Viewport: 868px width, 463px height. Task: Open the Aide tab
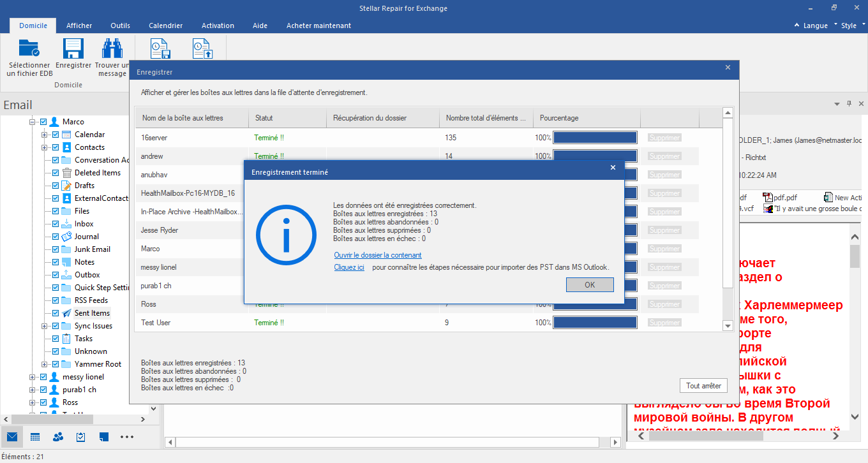260,26
